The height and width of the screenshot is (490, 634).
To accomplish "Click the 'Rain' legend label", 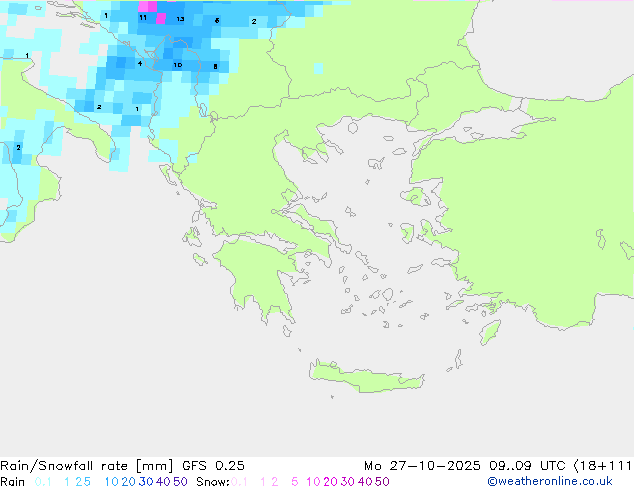I will (13, 482).
